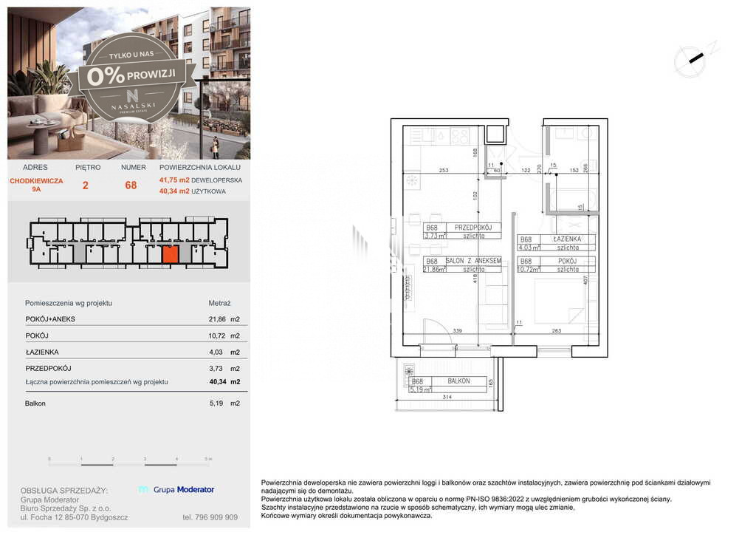
Task: Click B68 BALKON label on floor plan
Action: (x=448, y=385)
